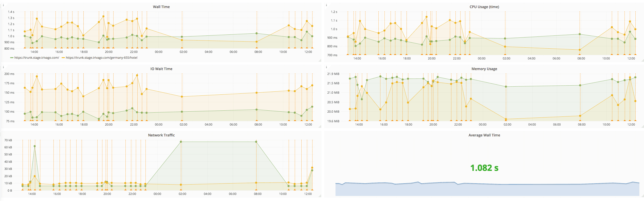644x201 pixels.
Task: Open the CPU Usage (time) panel title menu
Action: tap(484, 7)
